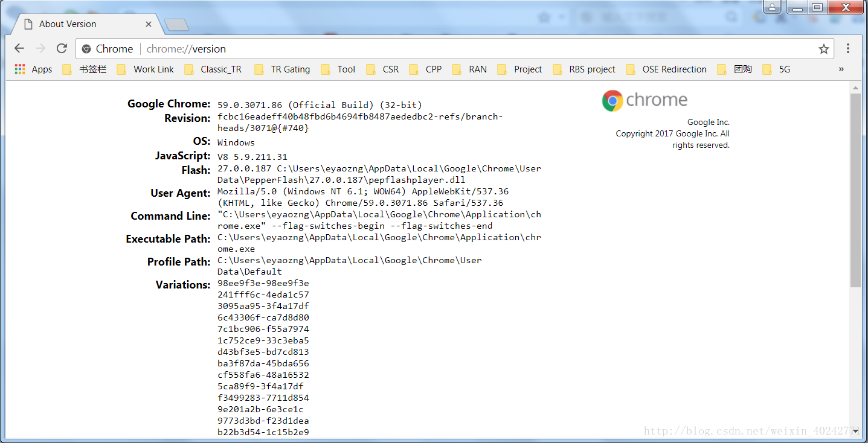Click the Profile Path label
This screenshot has width=868, height=443.
[179, 262]
